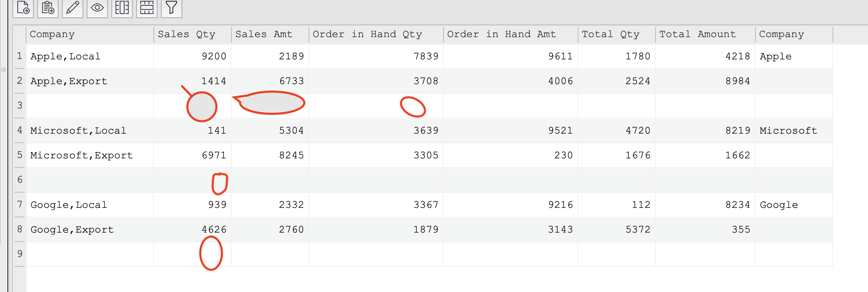Screen dimensions: 868x292
Task: Select row number 3 header
Action: pos(19,106)
